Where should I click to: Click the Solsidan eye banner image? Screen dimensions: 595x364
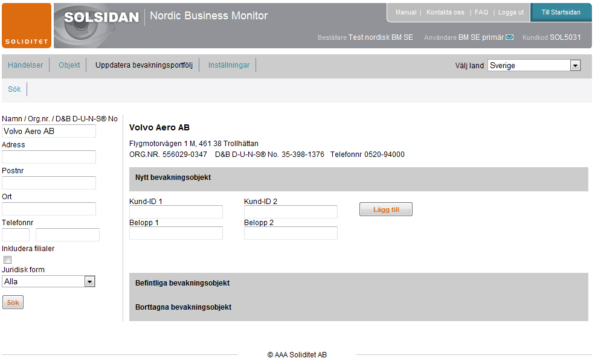point(84,27)
